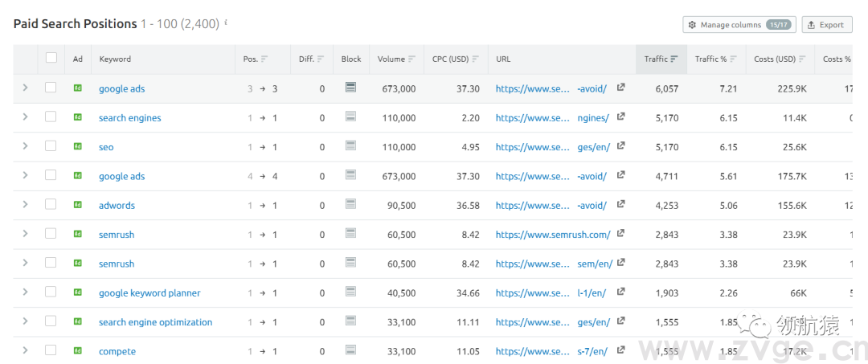Screen dimensions: 868x364
Task: Click the green Ad badge for adwords row
Action: [x=78, y=205]
